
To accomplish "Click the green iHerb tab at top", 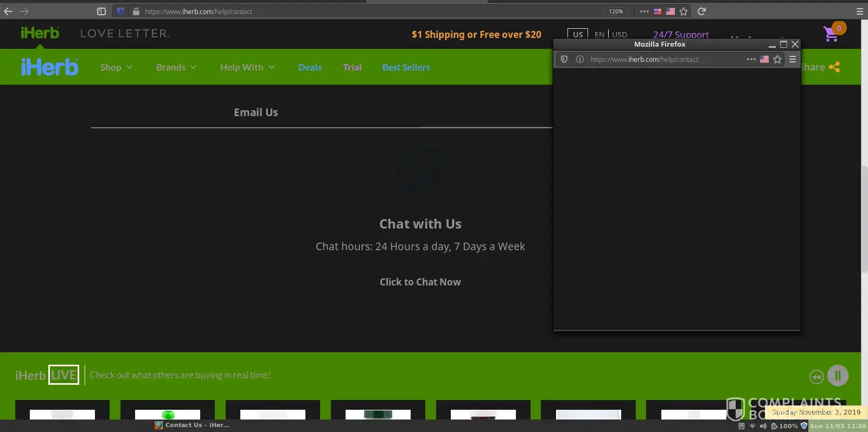I will point(40,33).
